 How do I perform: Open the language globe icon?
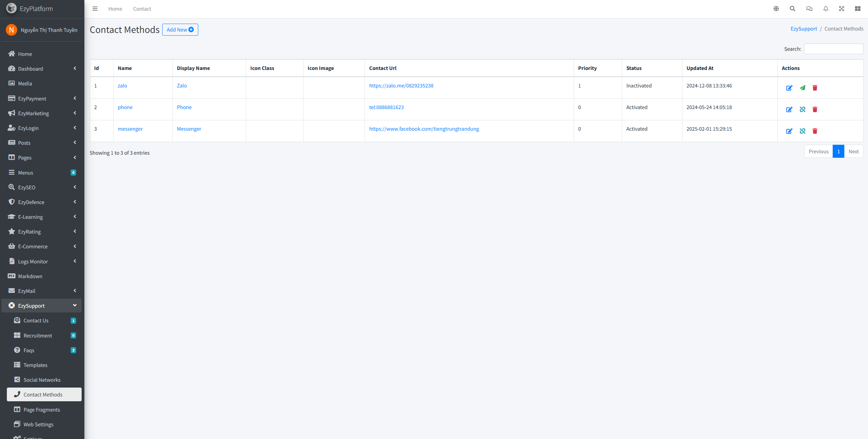pyautogui.click(x=776, y=9)
